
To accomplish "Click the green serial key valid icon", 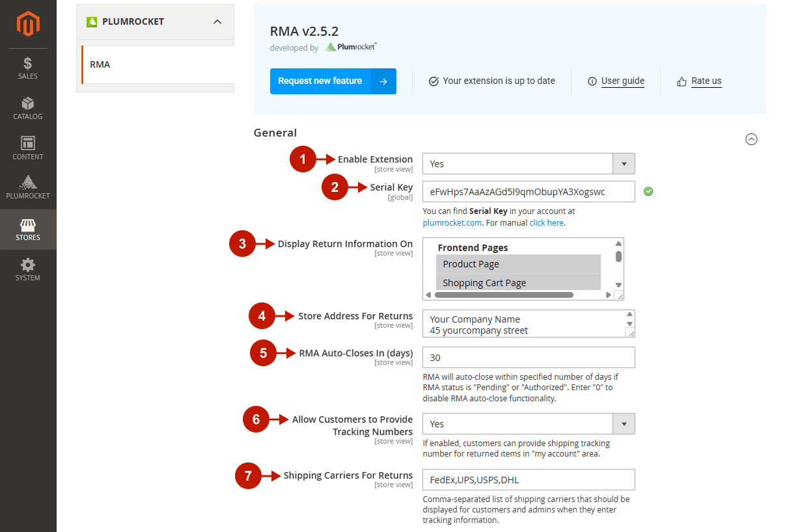I will [x=648, y=191].
